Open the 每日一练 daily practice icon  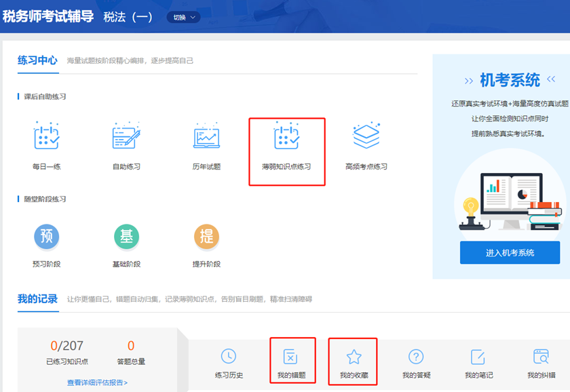point(46,136)
